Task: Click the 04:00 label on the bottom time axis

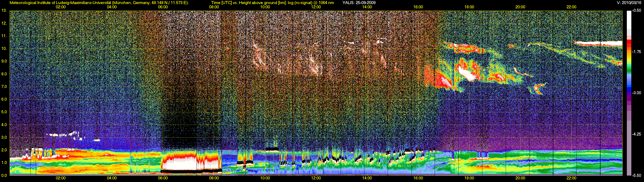Action: coord(112,178)
